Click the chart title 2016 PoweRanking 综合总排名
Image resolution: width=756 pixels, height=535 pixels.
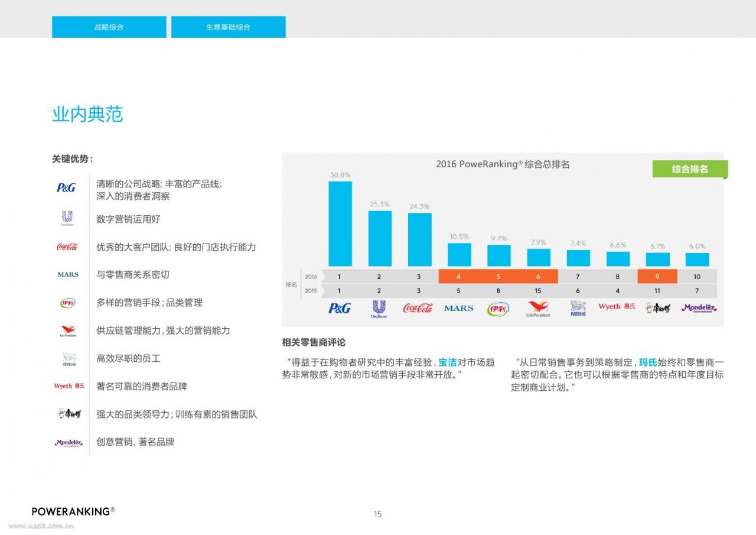click(503, 164)
